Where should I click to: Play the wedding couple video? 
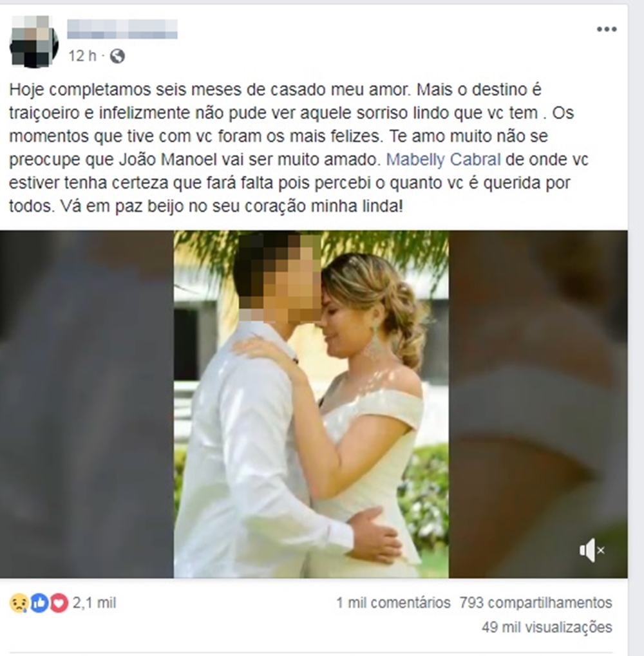point(311,404)
